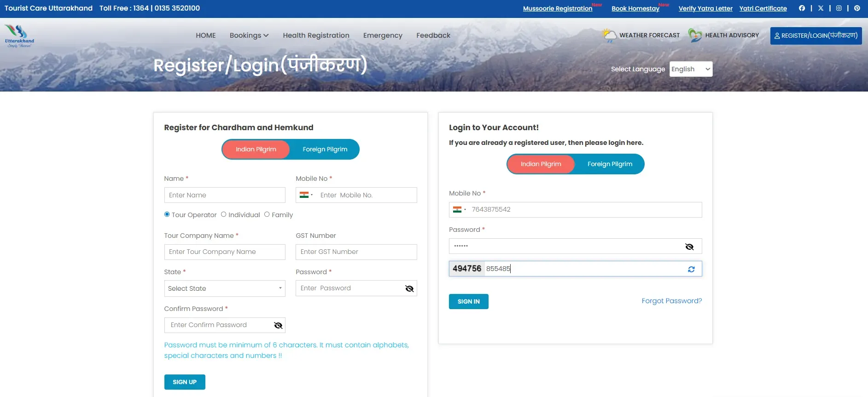
Task: Open WEATHER FORECAST link
Action: click(x=649, y=35)
